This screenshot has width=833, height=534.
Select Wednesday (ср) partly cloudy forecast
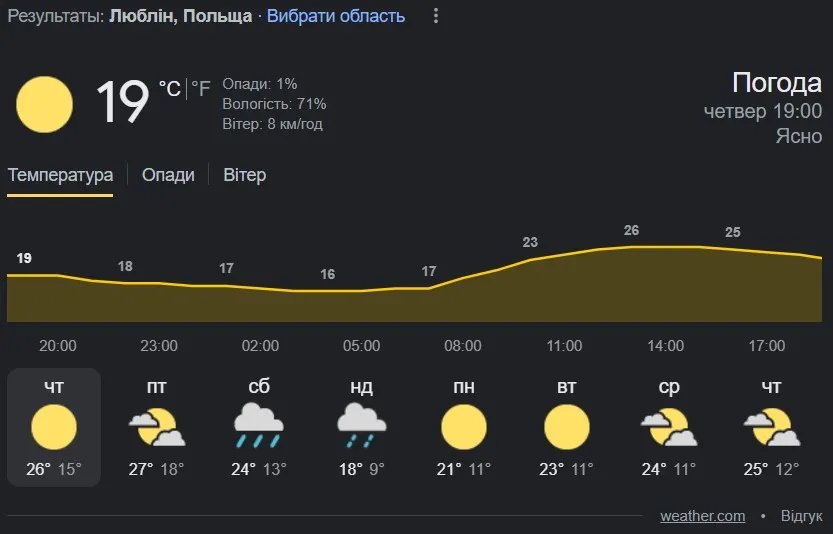click(x=669, y=427)
